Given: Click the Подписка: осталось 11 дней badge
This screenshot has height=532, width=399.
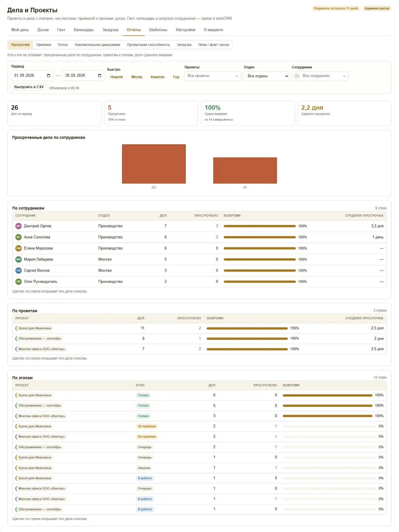Looking at the screenshot, I should (336, 9).
